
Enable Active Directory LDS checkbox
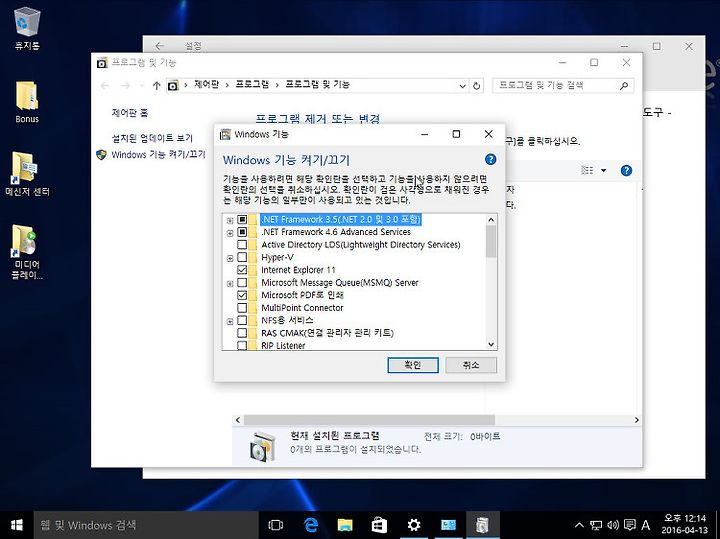pos(242,245)
